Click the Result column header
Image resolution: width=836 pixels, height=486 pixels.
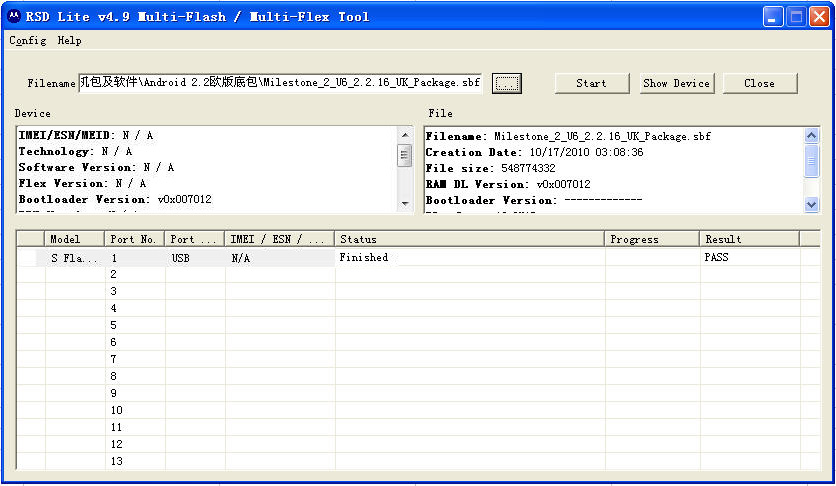point(749,239)
